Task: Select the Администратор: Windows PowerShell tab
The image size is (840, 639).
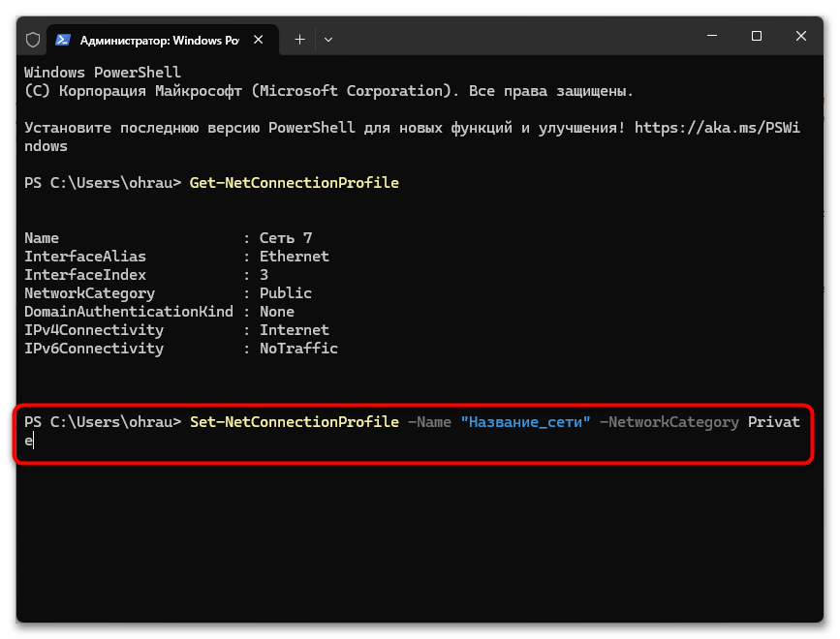Action: click(x=163, y=40)
